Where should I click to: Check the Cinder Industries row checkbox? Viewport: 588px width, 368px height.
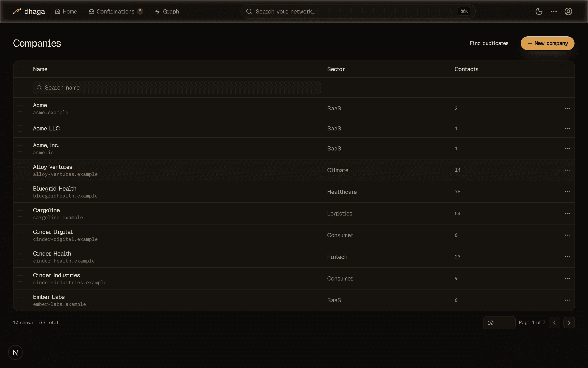click(x=20, y=278)
